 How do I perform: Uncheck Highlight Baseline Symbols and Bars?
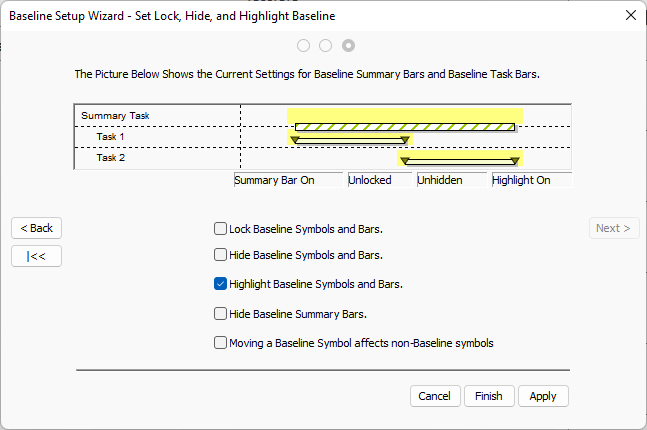(221, 284)
